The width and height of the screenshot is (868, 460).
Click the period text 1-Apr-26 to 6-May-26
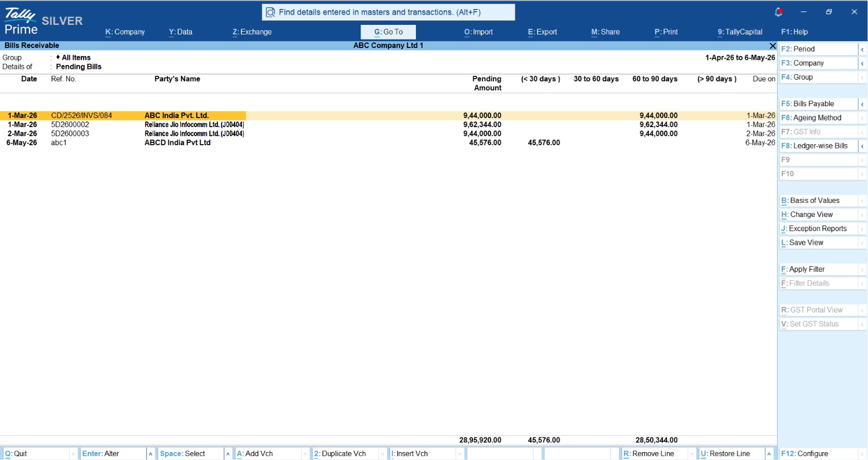coord(740,58)
